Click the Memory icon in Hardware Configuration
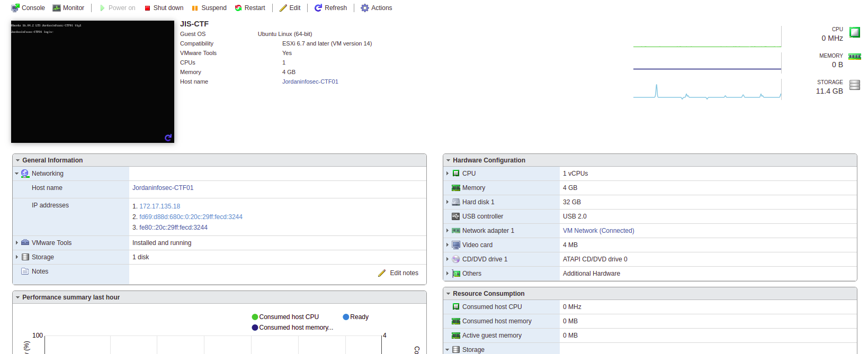 point(456,188)
